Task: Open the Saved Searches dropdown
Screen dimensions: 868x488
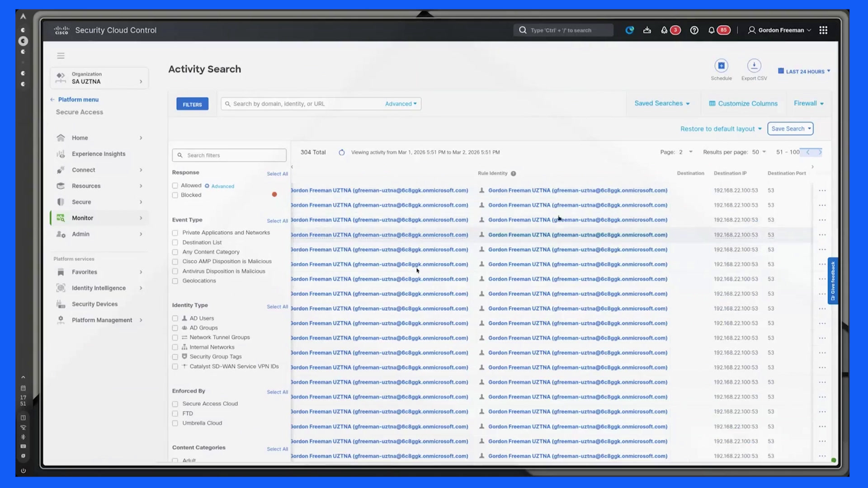Action: [x=662, y=103]
